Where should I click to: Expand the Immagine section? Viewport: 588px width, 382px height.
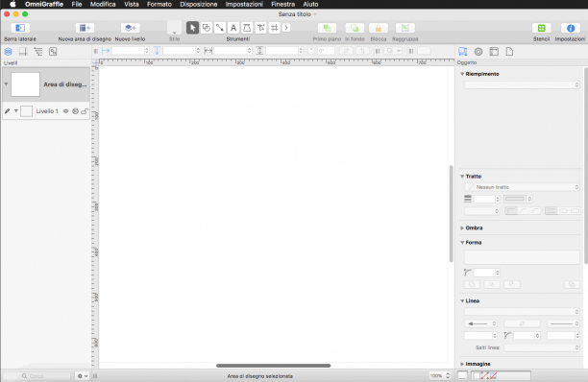tap(462, 364)
